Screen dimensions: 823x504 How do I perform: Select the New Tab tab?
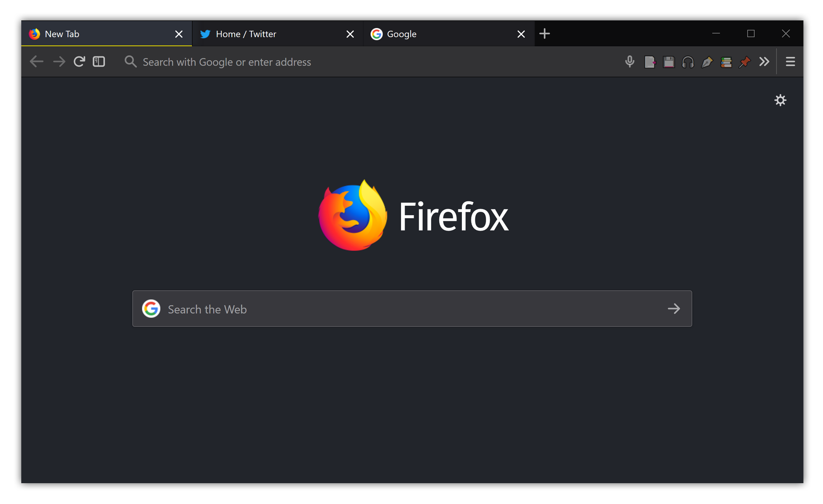106,33
